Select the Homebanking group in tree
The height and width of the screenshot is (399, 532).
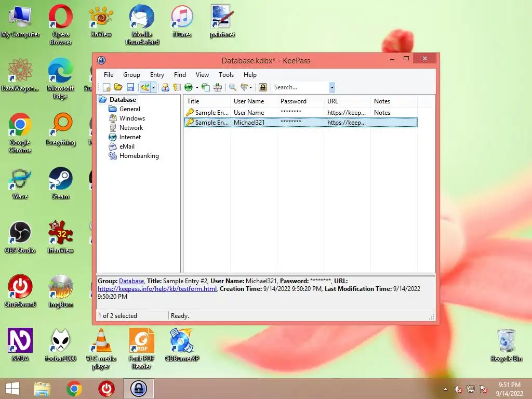(x=139, y=156)
